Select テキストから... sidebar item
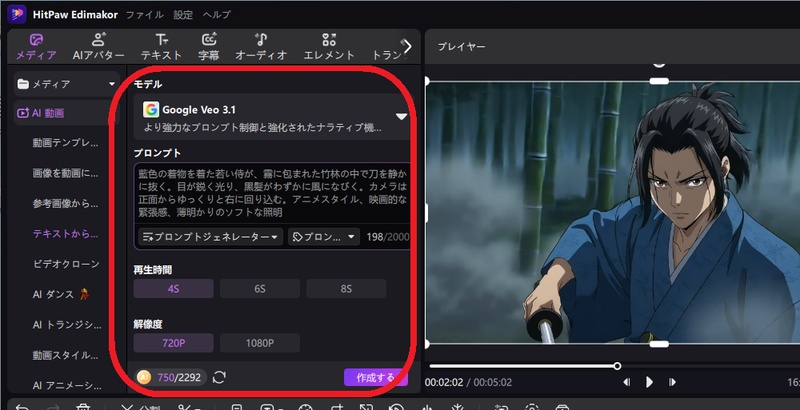800x410 pixels. (65, 234)
